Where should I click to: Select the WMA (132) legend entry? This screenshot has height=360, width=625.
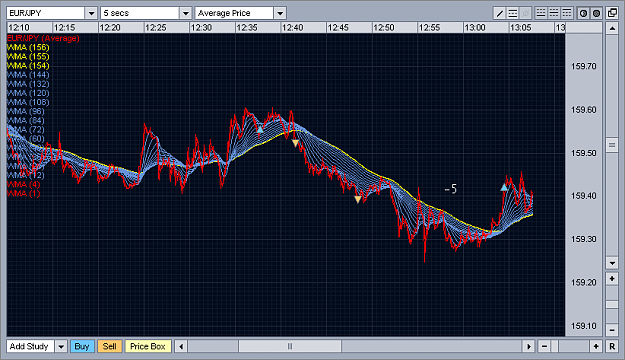coord(28,84)
